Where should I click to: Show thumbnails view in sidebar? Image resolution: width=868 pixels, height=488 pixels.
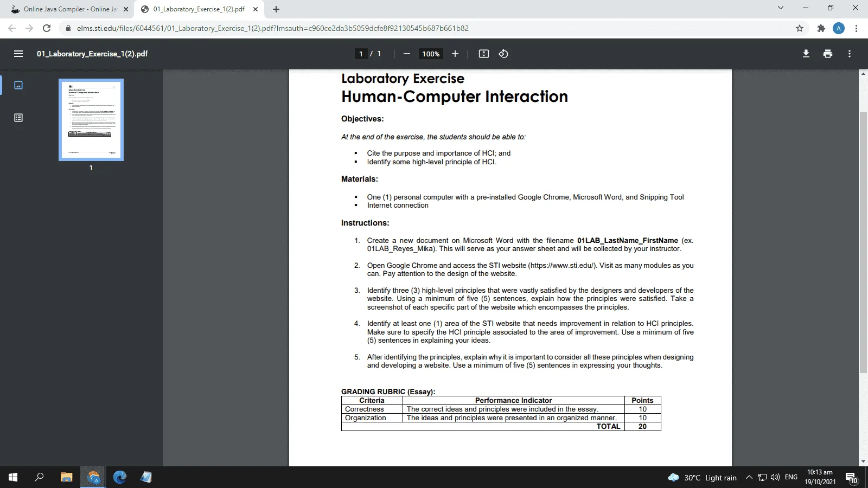pos(18,85)
